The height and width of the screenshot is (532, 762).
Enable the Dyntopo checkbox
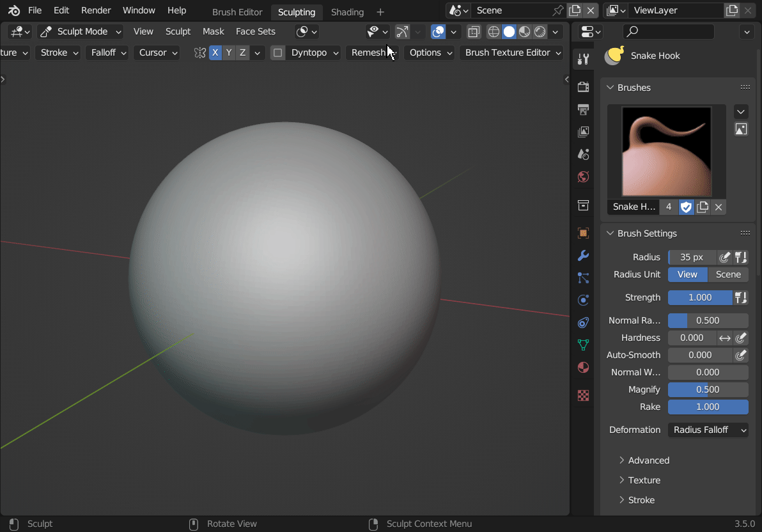277,52
